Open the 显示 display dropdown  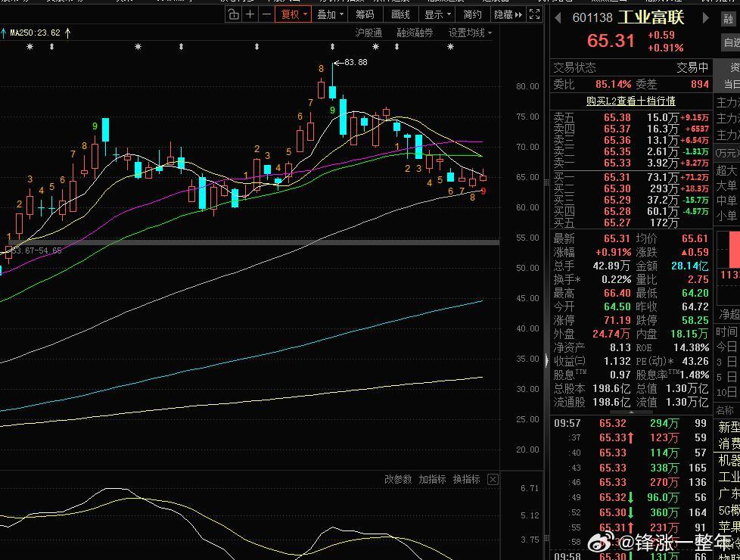pos(437,14)
